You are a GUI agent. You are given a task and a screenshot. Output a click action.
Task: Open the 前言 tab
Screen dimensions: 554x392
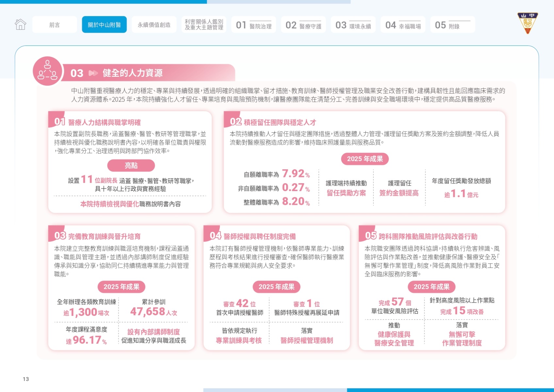(x=55, y=25)
